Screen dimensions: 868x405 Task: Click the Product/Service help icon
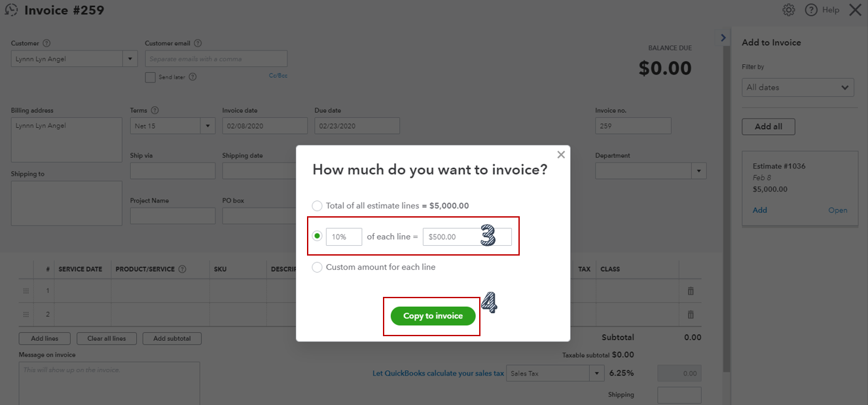(x=182, y=269)
